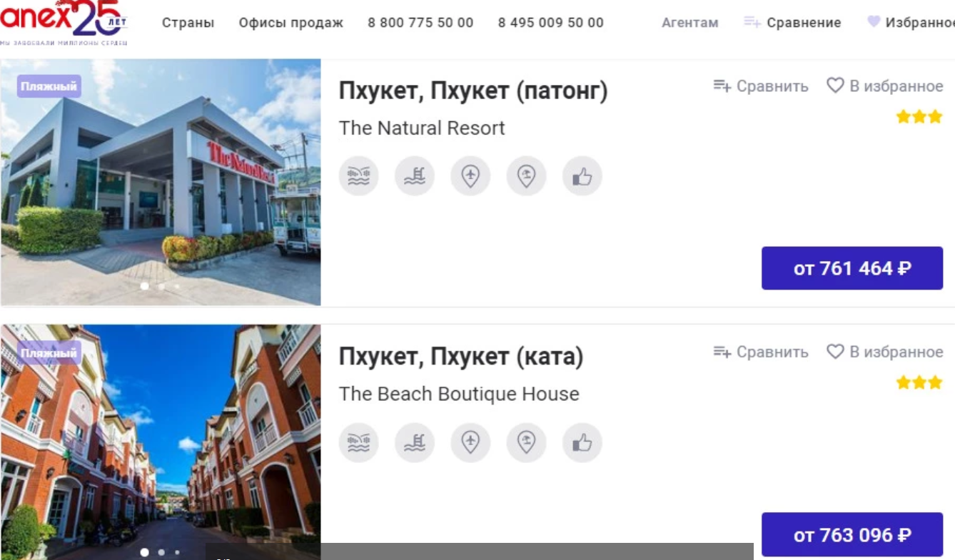Click the swimming pool icon for The Beach Boutique House
Viewport: 955px width, 560px height.
point(415,442)
